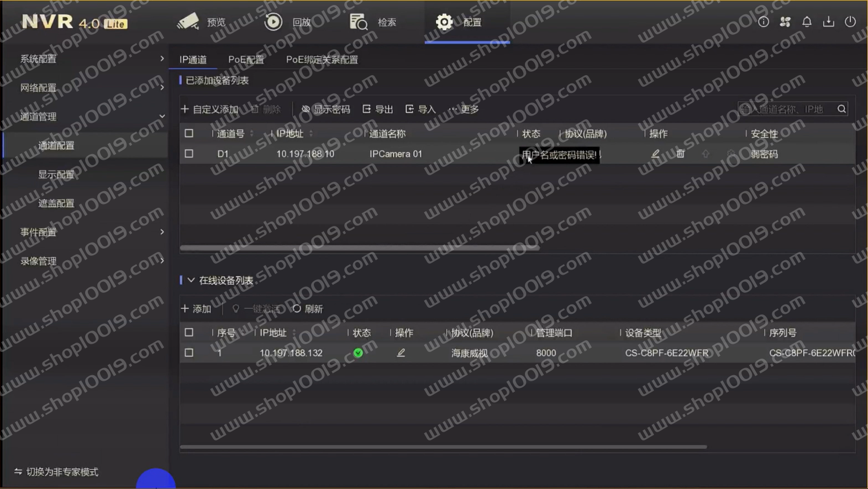Click 导入 import button
868x489 pixels.
pos(420,109)
